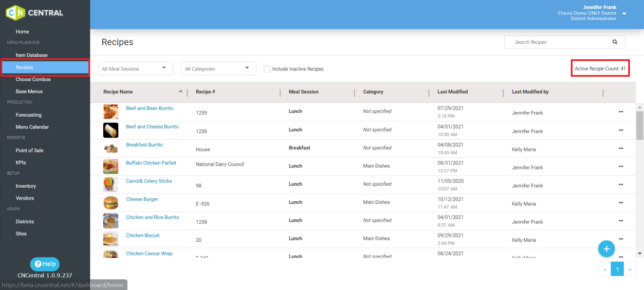
Task: Click the Carrot& Celery Sticks thumbnail
Action: [x=110, y=185]
